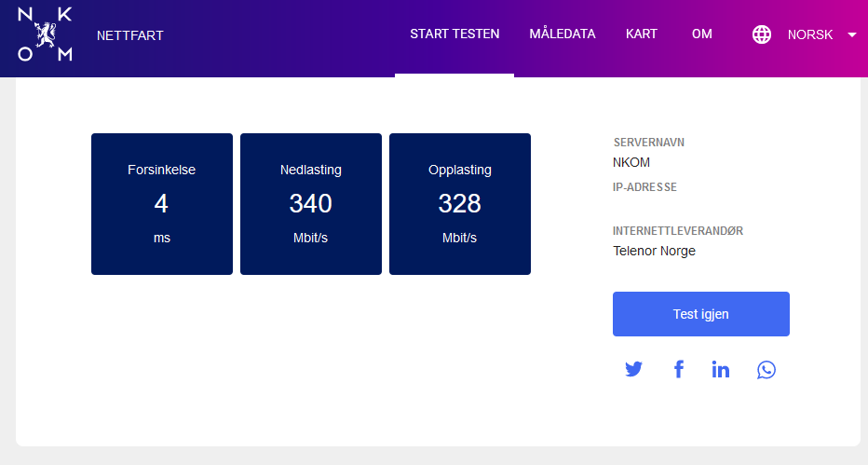Screen dimensions: 868x465
Task: Click the server name NKOM text
Action: 631,163
